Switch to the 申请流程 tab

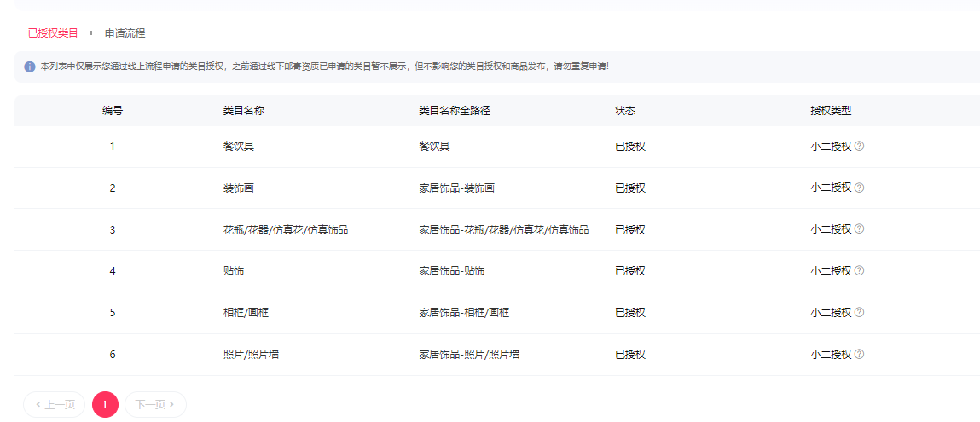(x=125, y=33)
